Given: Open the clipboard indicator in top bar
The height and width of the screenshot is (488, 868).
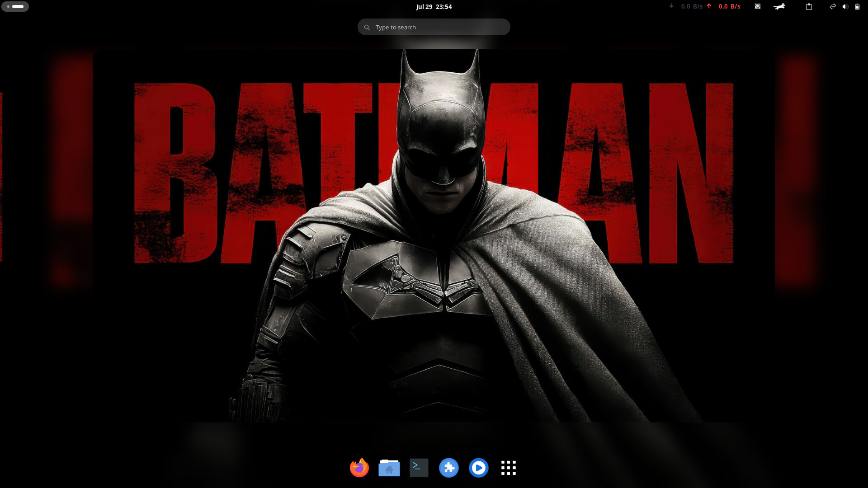Looking at the screenshot, I should 809,6.
